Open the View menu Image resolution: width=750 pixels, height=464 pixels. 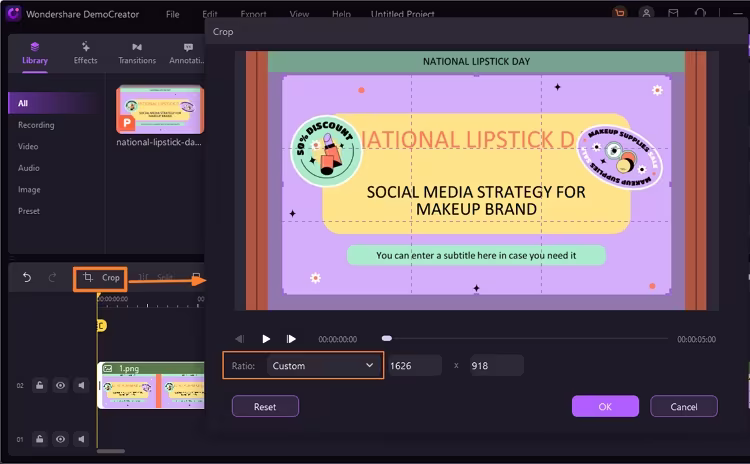pyautogui.click(x=299, y=15)
